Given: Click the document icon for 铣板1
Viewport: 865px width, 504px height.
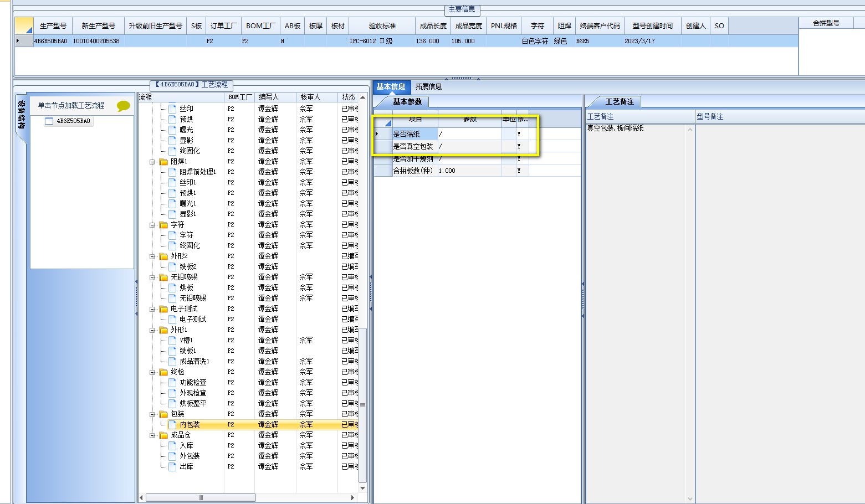Looking at the screenshot, I should [172, 351].
